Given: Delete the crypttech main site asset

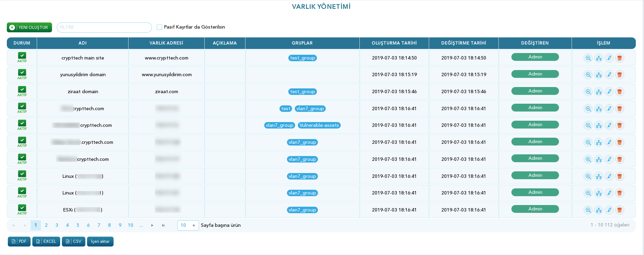Looking at the screenshot, I should (x=620, y=58).
